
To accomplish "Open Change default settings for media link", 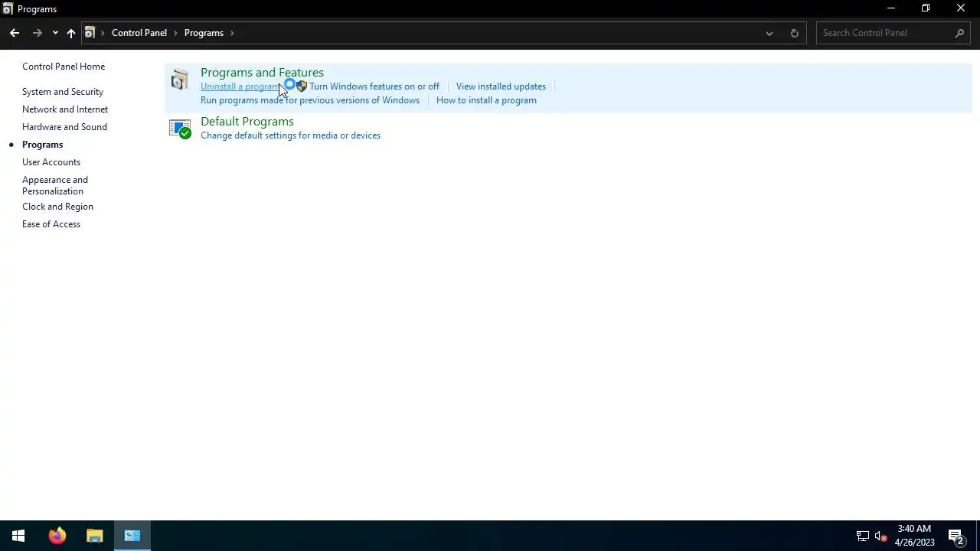I will click(290, 135).
